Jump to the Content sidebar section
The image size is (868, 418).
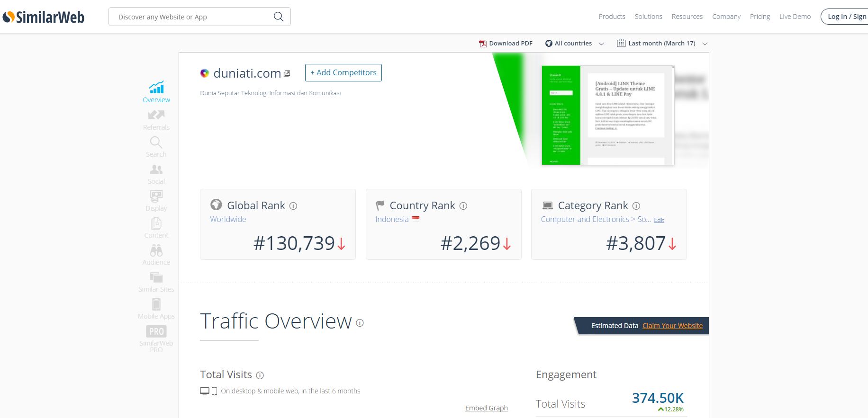coord(156,228)
